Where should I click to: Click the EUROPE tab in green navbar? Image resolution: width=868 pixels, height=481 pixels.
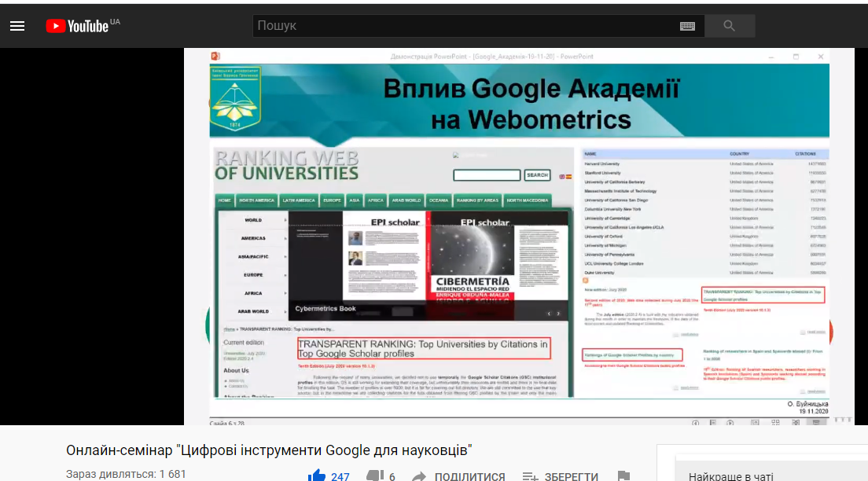pos(332,200)
